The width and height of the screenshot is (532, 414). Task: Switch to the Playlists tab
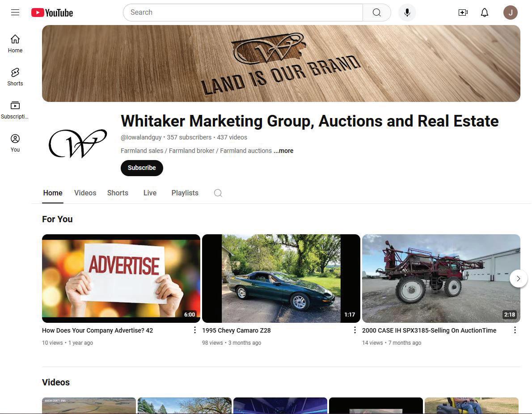click(185, 193)
